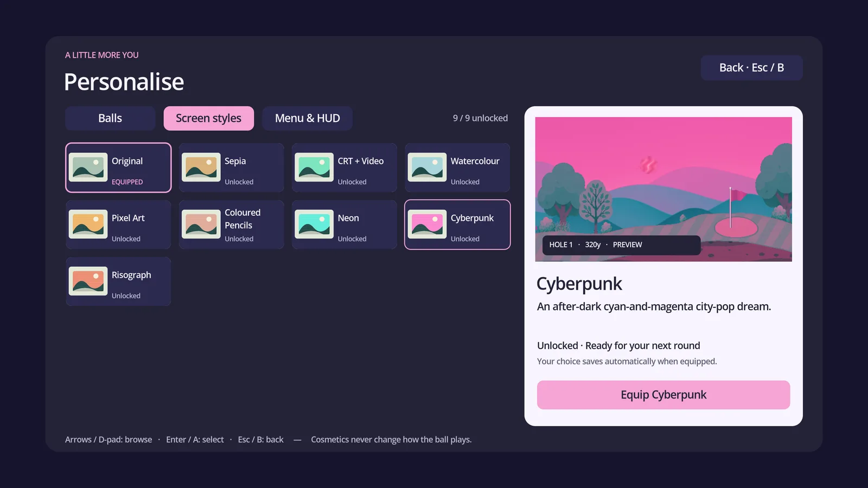Click the Coloured Pencils thumbnail icon
868x488 pixels.
(201, 224)
